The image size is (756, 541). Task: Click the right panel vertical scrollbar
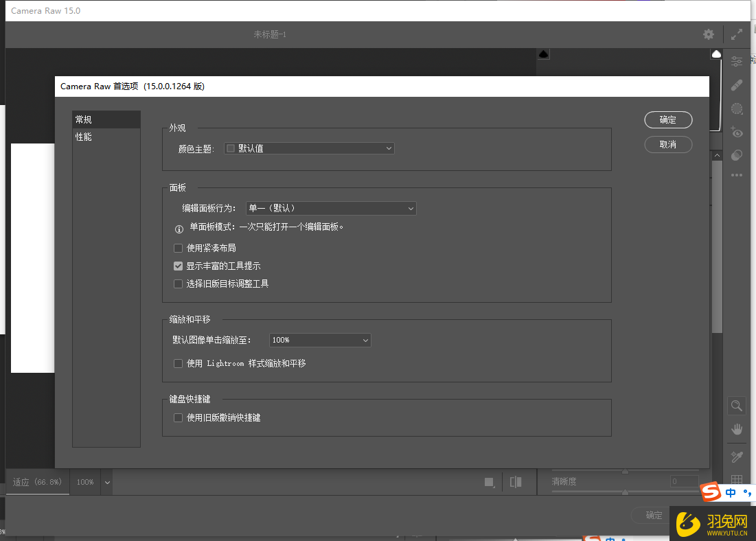tap(717, 247)
